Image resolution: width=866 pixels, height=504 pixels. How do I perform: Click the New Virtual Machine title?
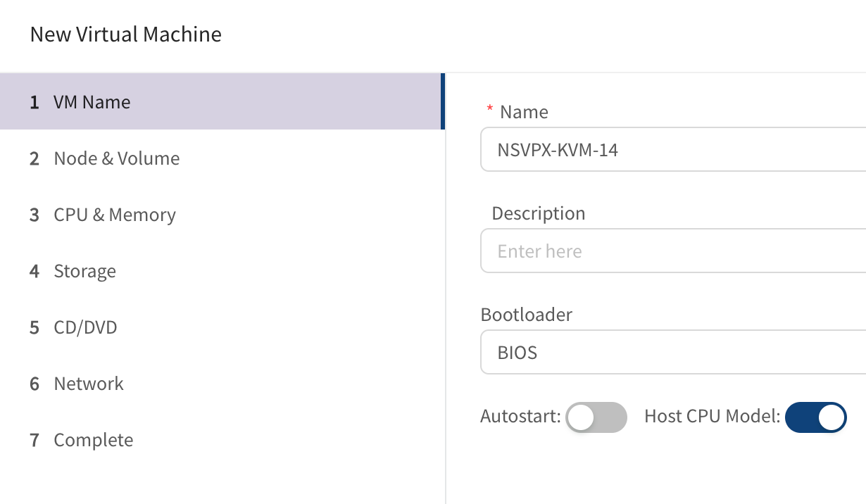tap(126, 34)
